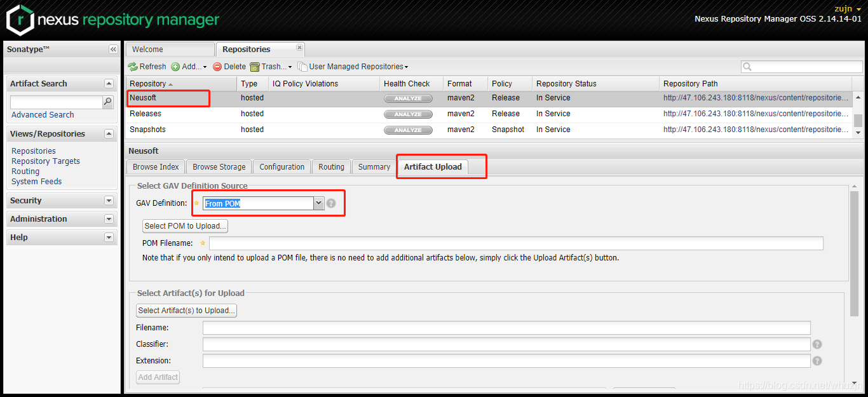Open the Add repository menu

pos(189,67)
